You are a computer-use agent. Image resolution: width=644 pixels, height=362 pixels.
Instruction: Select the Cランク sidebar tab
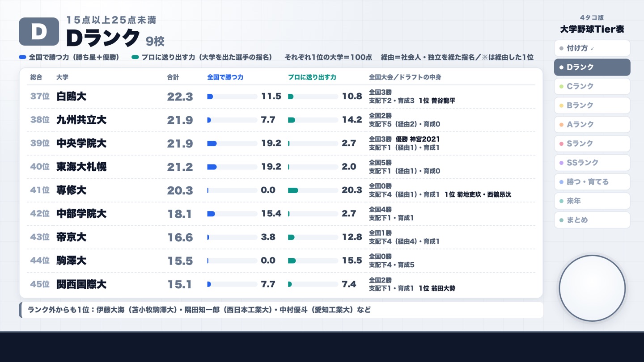coord(592,86)
